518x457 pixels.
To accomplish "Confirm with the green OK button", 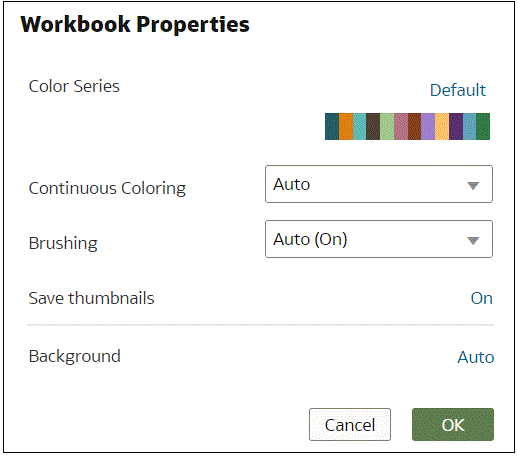I will [x=453, y=425].
